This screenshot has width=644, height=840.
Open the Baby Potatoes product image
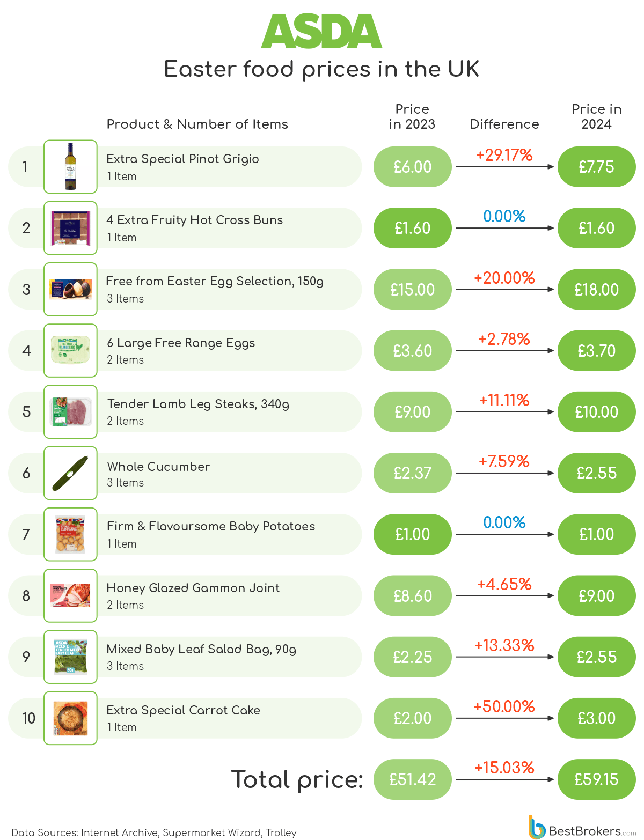pos(70,534)
